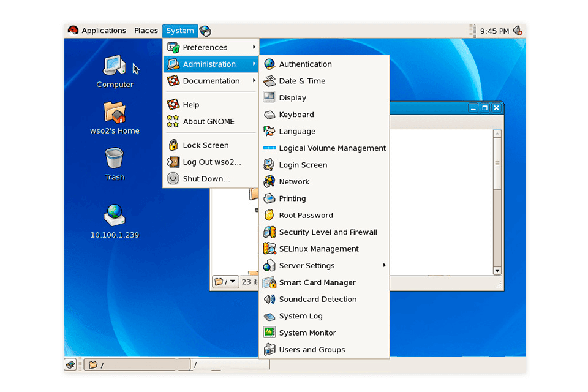Open Date & Time settings

click(x=325, y=81)
